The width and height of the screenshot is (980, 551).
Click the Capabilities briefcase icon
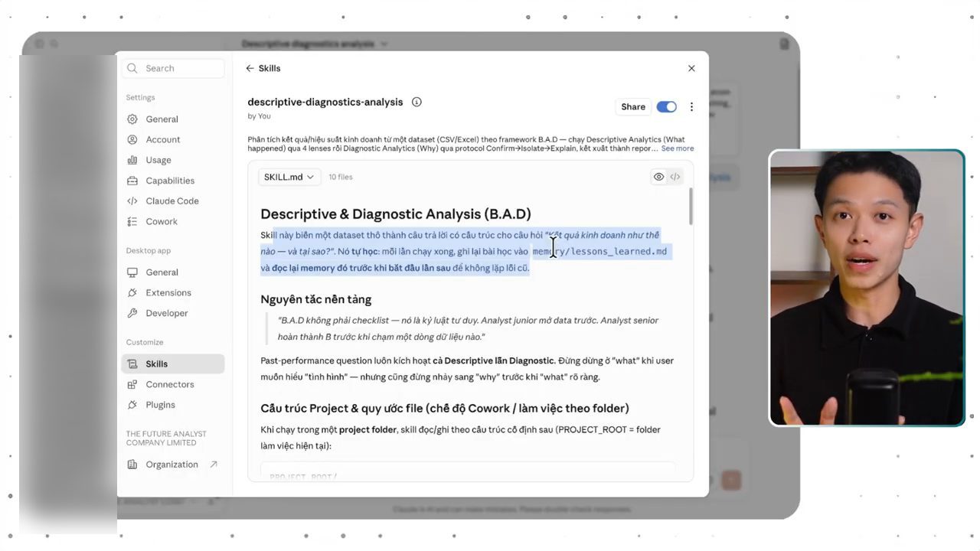[x=132, y=181]
